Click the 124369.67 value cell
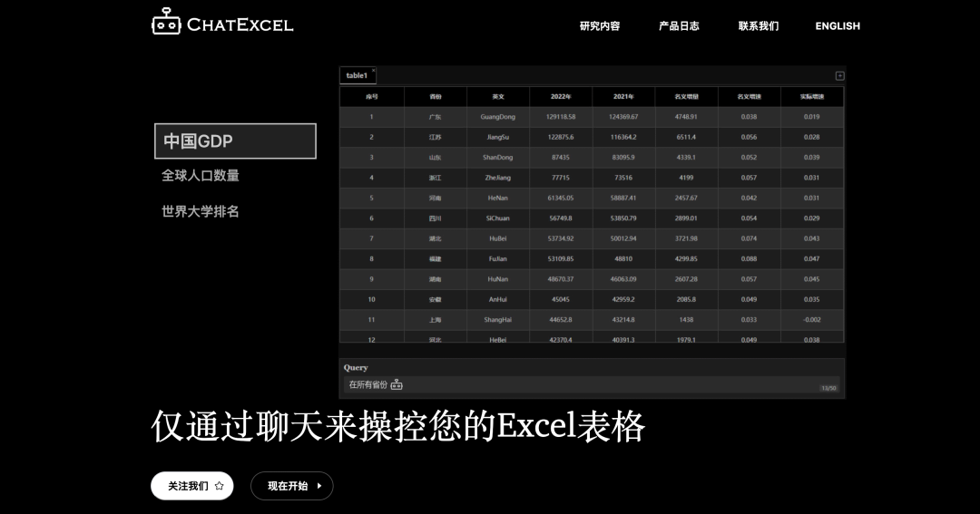This screenshot has height=514, width=980. (x=623, y=117)
